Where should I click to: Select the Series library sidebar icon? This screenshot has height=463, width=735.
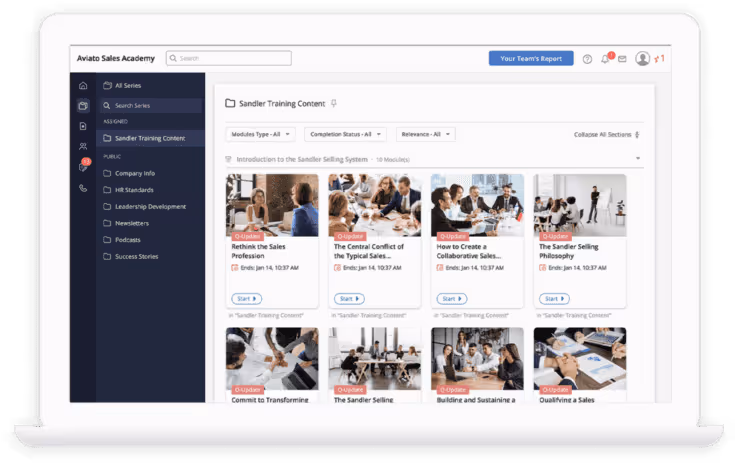[83, 105]
